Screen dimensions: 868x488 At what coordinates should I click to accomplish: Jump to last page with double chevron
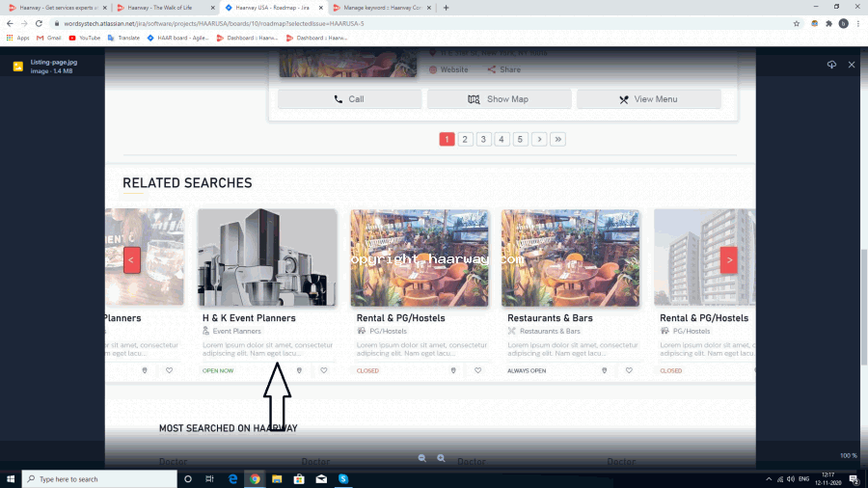pyautogui.click(x=557, y=139)
